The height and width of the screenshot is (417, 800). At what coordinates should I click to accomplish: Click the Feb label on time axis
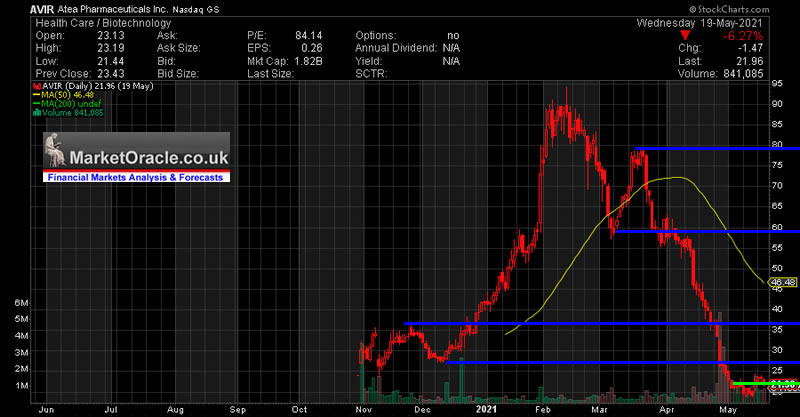click(x=543, y=409)
